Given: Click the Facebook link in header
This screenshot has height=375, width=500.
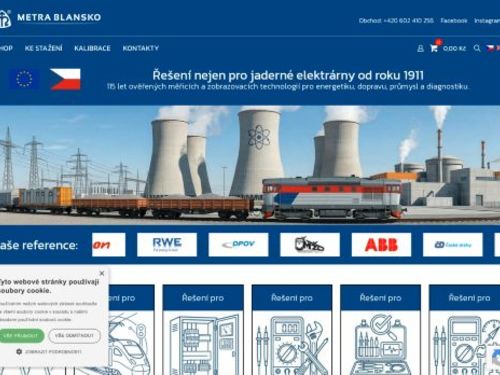Looking at the screenshot, I should [x=454, y=21].
